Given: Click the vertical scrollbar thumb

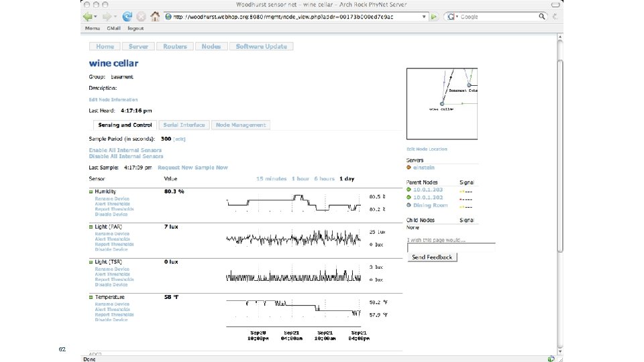Looking at the screenshot, I should tap(559, 156).
